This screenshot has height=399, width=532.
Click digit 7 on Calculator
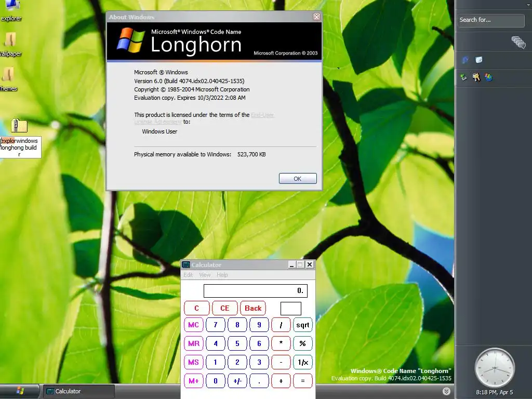tap(216, 325)
